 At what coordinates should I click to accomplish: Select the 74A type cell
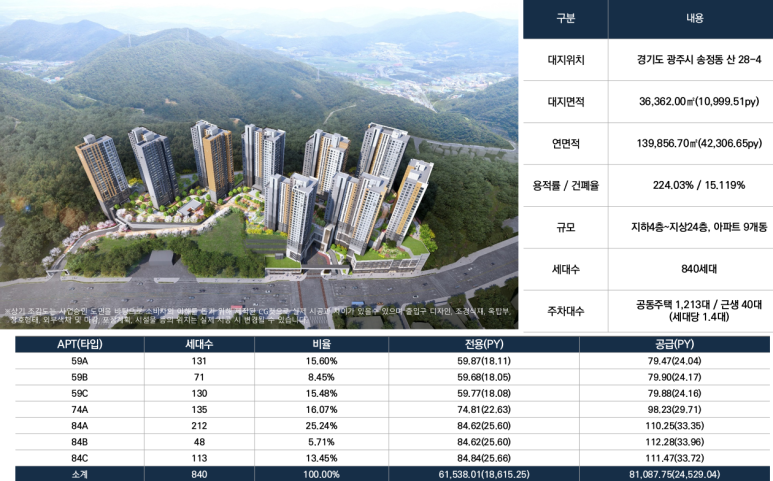coord(79,410)
